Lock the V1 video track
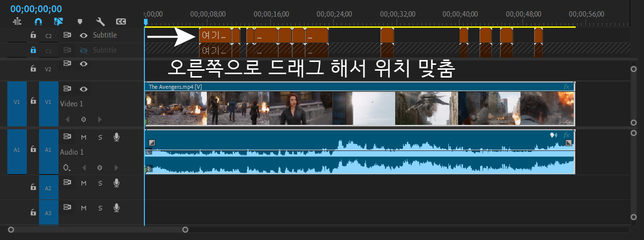The width and height of the screenshot is (644, 240). point(33,100)
